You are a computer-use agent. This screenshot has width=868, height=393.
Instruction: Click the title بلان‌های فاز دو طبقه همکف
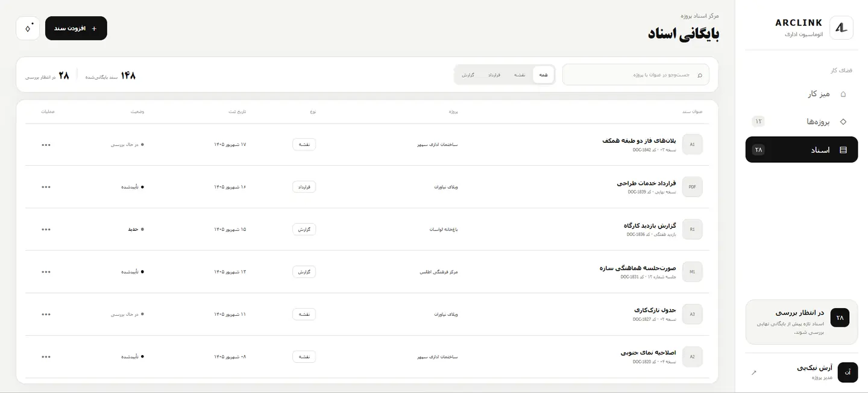[639, 140]
